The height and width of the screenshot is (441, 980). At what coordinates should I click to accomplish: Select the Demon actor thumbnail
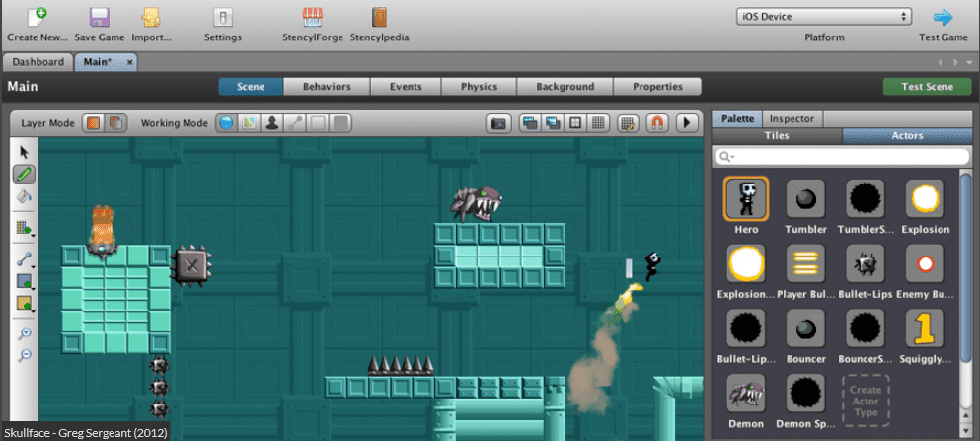[x=746, y=395]
